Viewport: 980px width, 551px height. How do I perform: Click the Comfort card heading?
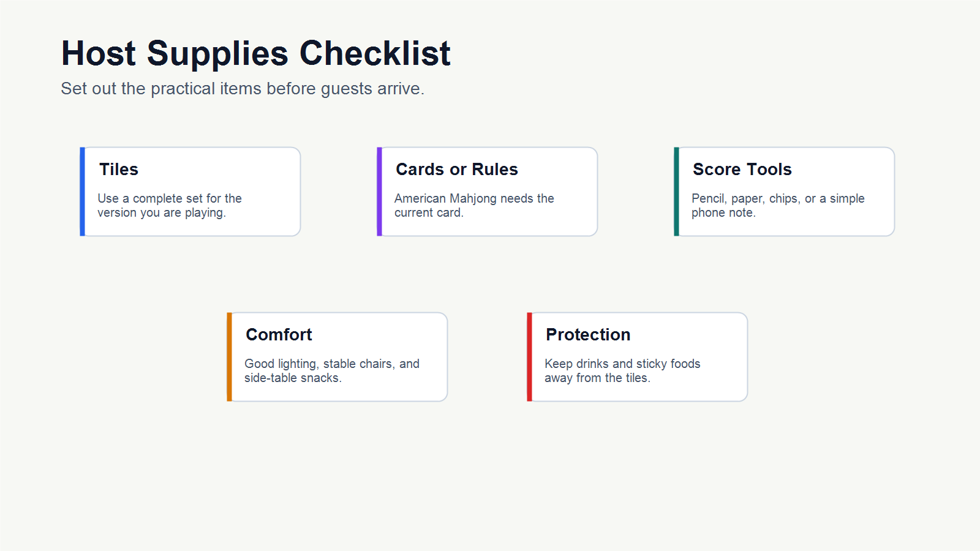click(279, 335)
